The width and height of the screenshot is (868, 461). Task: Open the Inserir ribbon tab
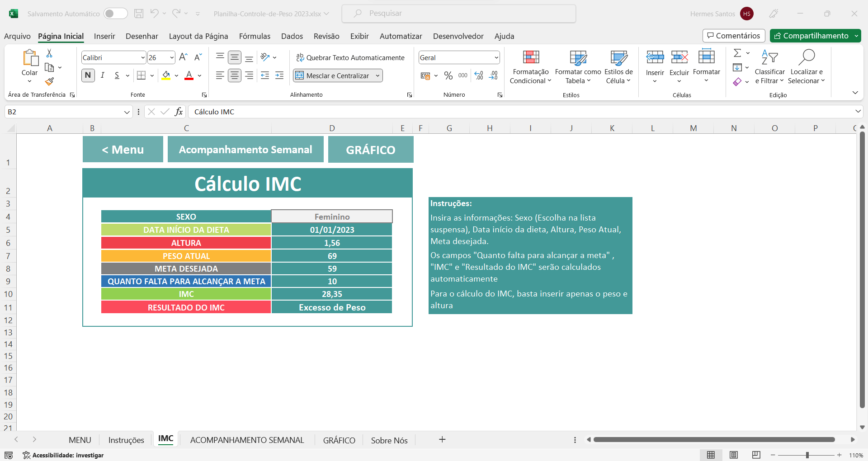tap(104, 36)
